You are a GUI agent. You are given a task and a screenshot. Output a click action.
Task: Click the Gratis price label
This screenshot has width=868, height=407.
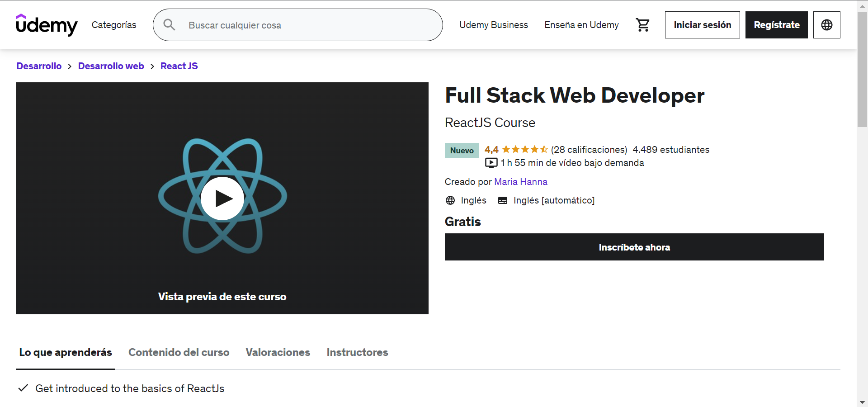[x=462, y=222]
